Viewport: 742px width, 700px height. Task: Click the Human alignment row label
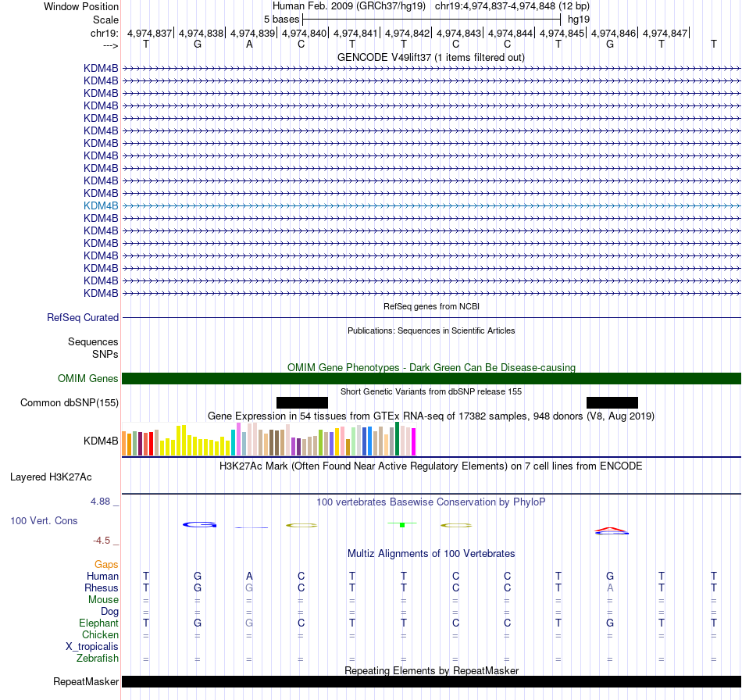(x=102, y=576)
